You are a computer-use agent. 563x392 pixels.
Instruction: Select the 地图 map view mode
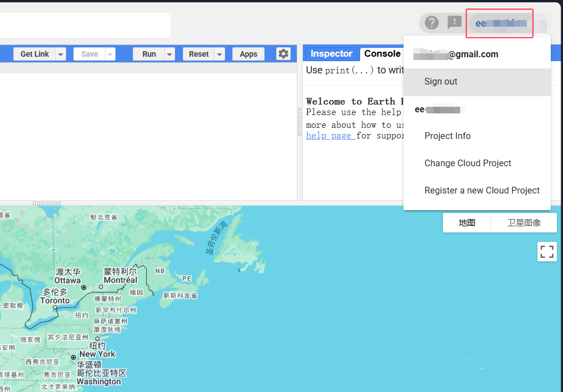(x=466, y=222)
